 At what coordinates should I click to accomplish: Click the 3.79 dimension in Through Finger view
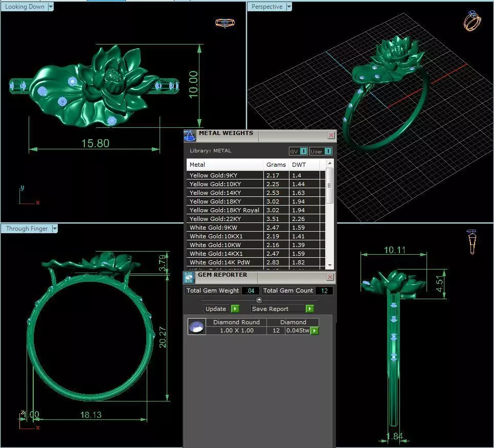click(x=162, y=263)
